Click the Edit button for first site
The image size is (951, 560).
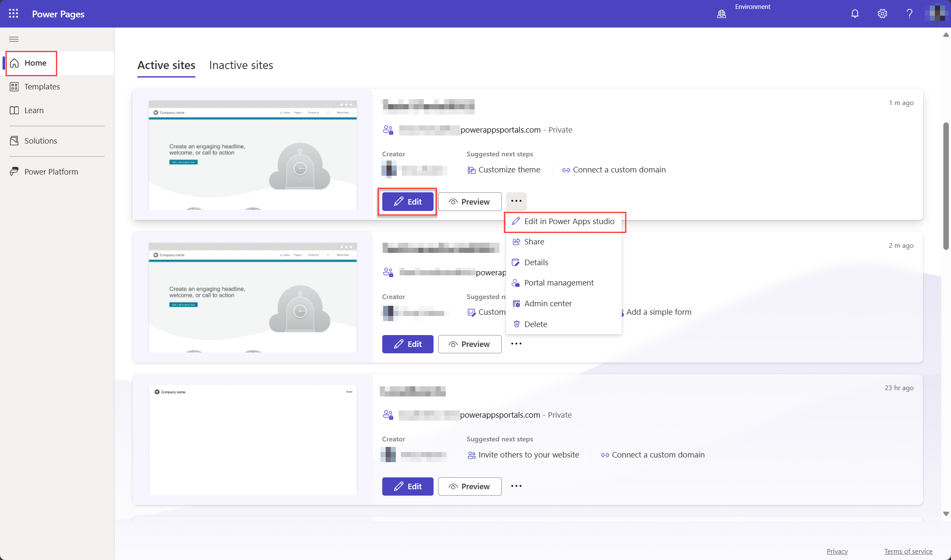(407, 201)
